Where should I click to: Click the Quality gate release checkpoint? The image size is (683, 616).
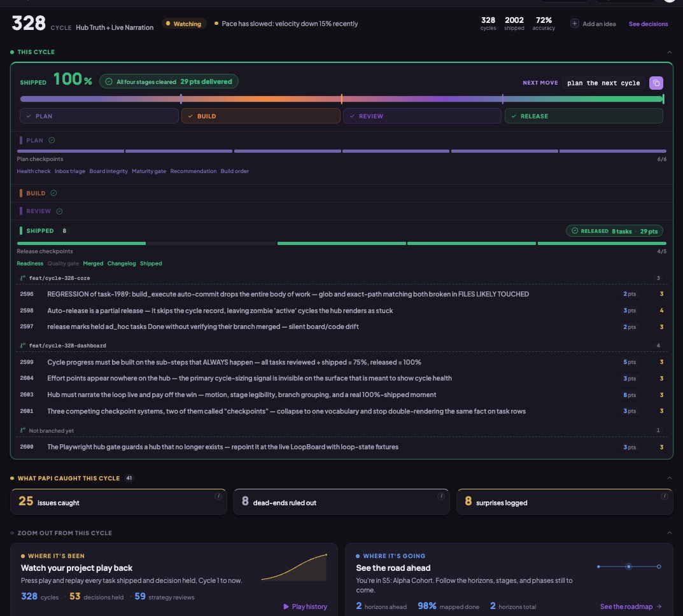click(x=63, y=263)
